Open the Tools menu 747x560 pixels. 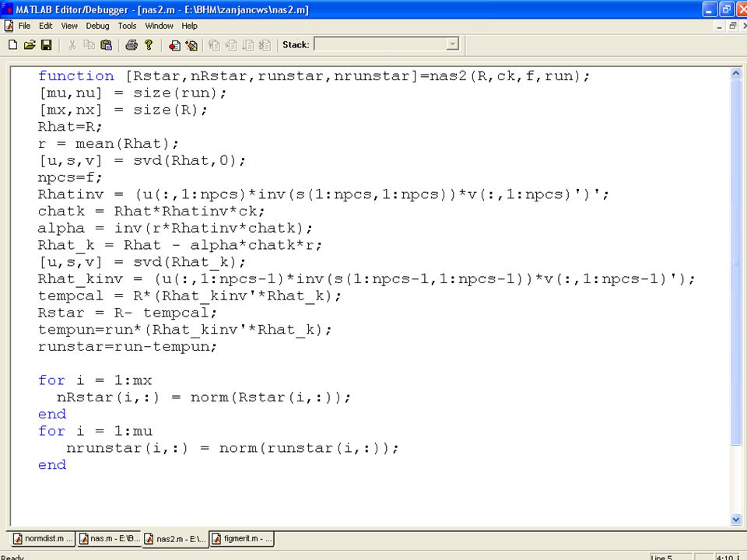[127, 26]
